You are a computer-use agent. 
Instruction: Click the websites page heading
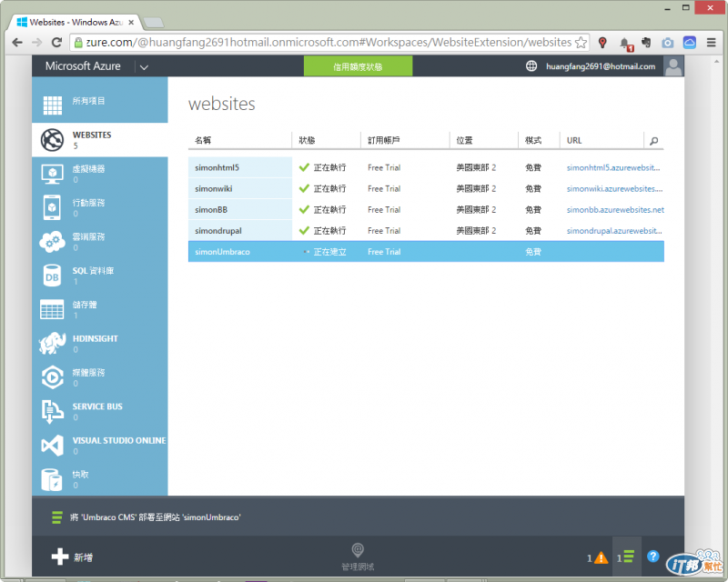tap(222, 104)
